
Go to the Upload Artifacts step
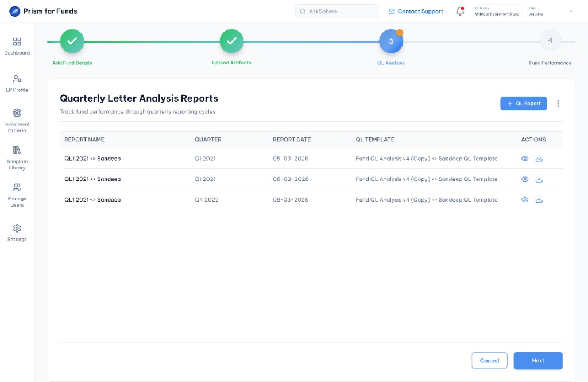pyautogui.click(x=232, y=41)
